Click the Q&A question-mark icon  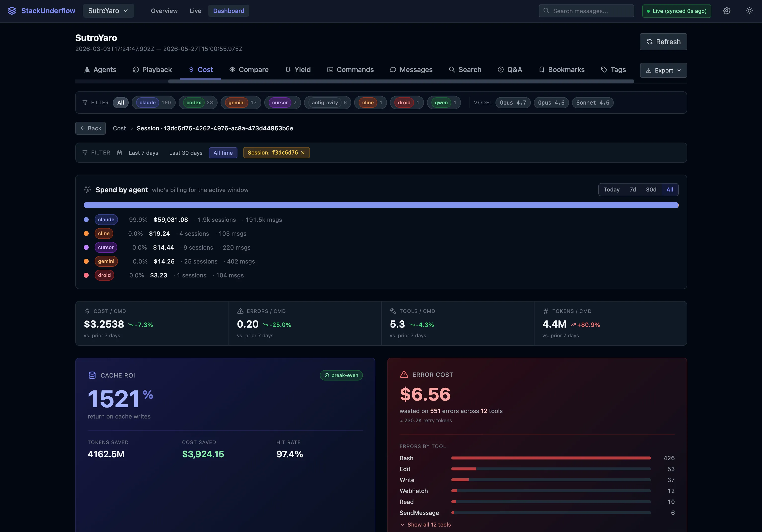(500, 70)
